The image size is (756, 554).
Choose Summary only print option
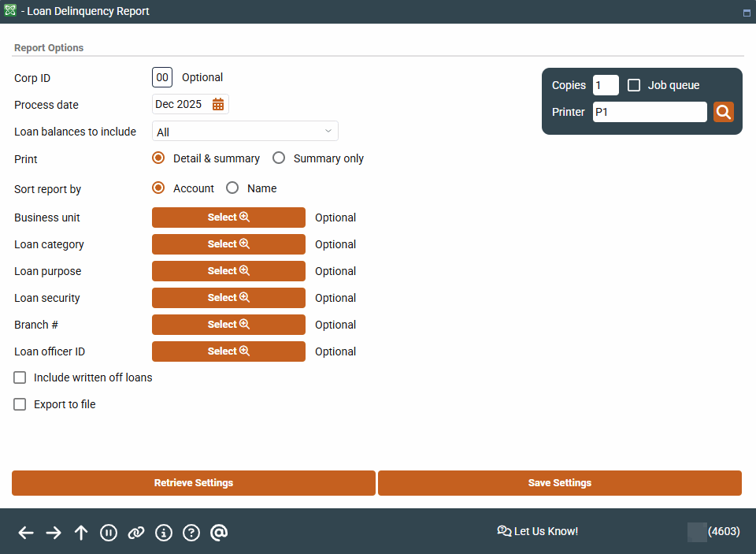(279, 158)
